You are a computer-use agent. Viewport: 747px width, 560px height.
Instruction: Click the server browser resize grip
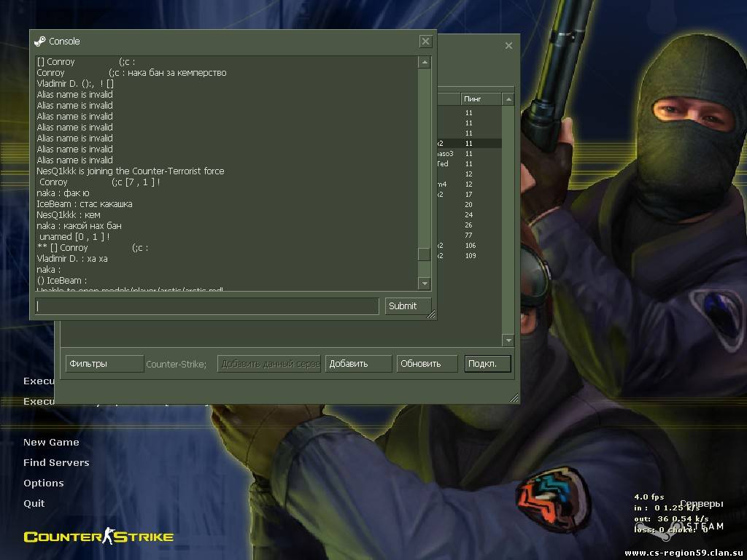click(x=514, y=397)
